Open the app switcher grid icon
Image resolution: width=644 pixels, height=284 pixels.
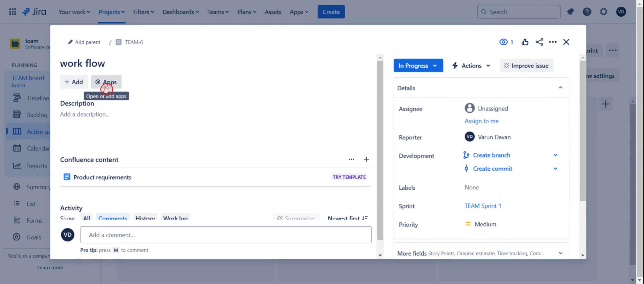pyautogui.click(x=12, y=12)
